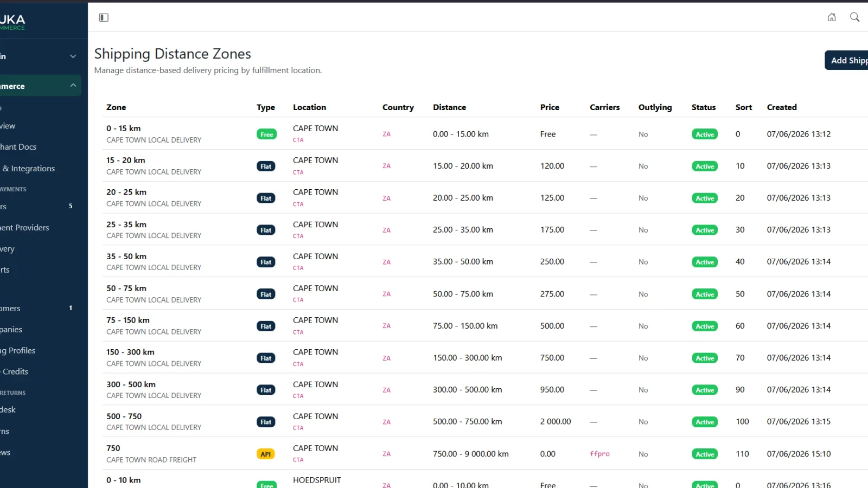Open the search magnifier icon
Viewport: 868px width, 488px height.
pos(854,17)
